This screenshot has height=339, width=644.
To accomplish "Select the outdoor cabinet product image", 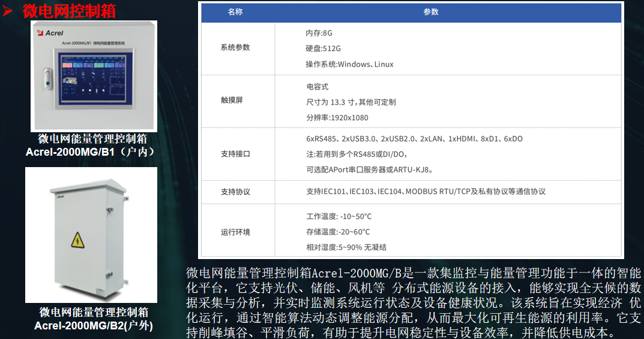I will click(x=91, y=235).
